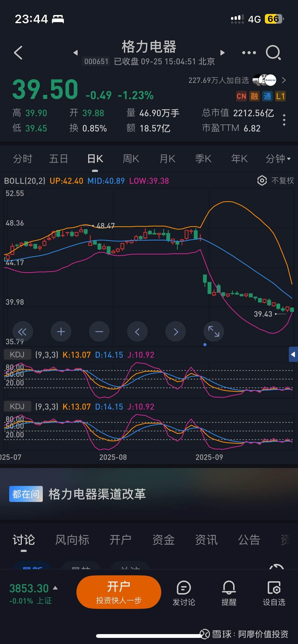Tap the LOW:39.38 Bollinger value
Image resolution: width=298 pixels, height=644 pixels.
pyautogui.click(x=149, y=181)
